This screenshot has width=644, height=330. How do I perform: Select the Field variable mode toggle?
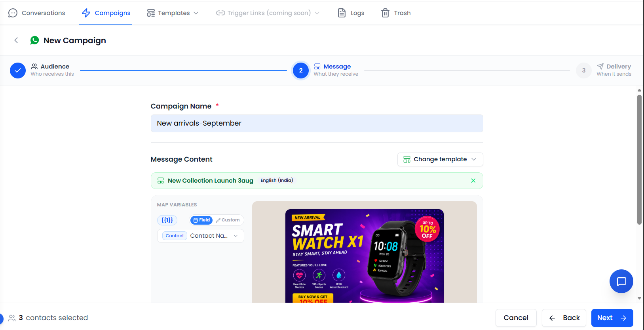coord(201,220)
